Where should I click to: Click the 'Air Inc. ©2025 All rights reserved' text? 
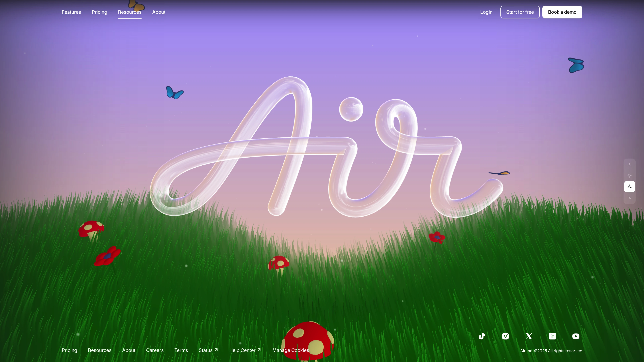[551, 351]
